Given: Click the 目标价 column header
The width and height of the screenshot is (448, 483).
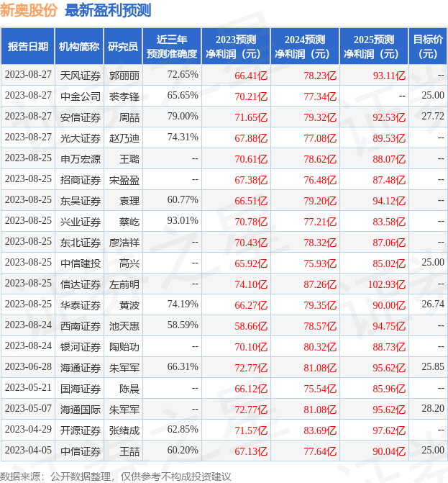Looking at the screenshot, I should (x=428, y=47).
